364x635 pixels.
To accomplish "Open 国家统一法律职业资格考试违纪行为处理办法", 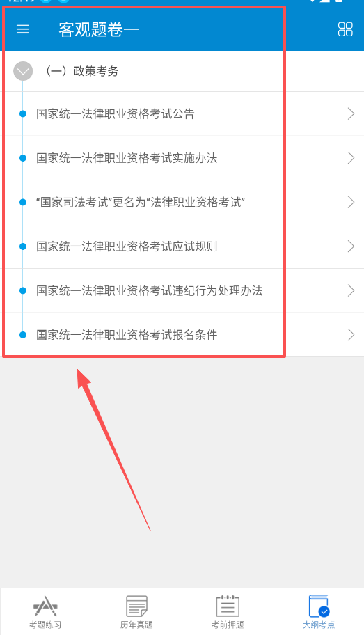I will point(150,290).
